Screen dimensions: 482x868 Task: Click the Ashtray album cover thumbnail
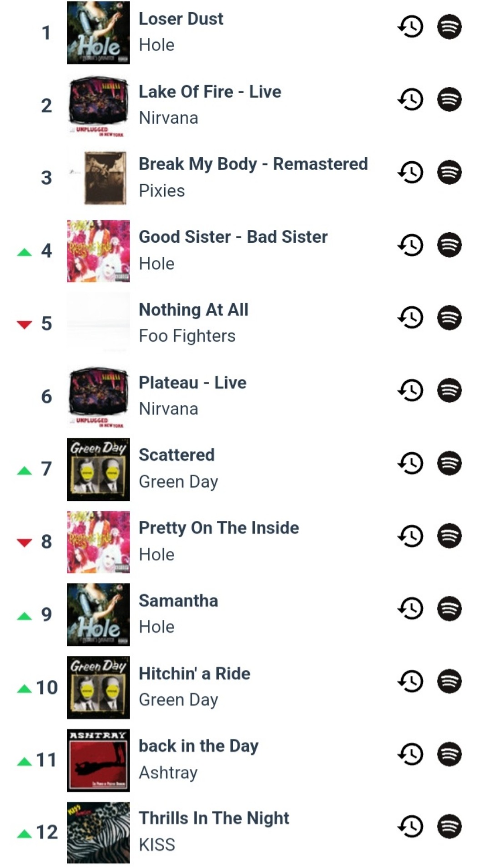(x=98, y=760)
